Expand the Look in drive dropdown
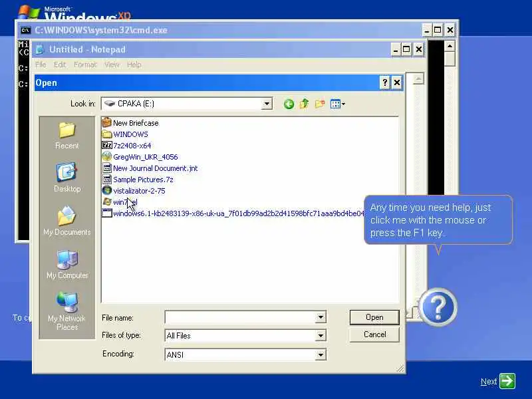 coord(267,104)
